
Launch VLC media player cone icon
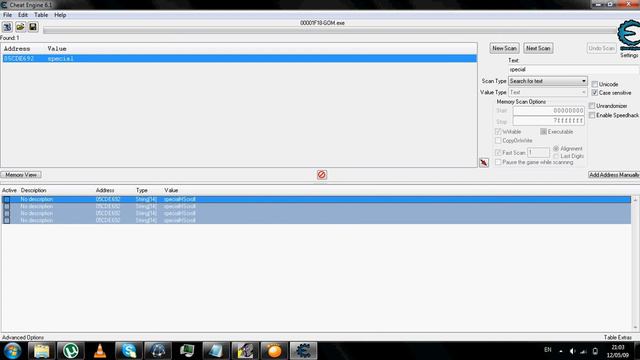pyautogui.click(x=100, y=351)
